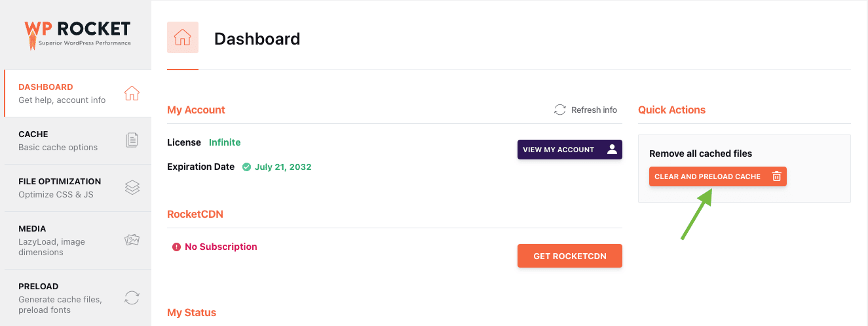Image resolution: width=868 pixels, height=326 pixels.
Task: Select the Dashboard tab label
Action: click(x=46, y=87)
